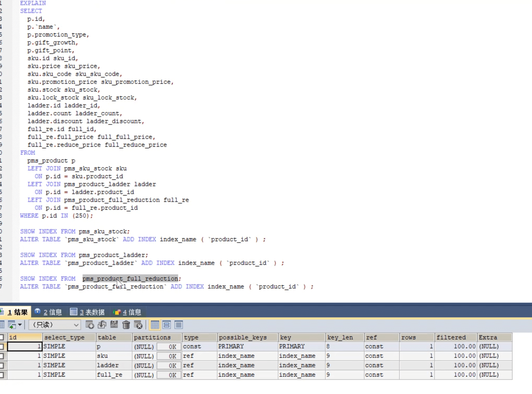The width and height of the screenshot is (532, 394).
Task: Click the save changes floppy icon
Action: click(114, 325)
